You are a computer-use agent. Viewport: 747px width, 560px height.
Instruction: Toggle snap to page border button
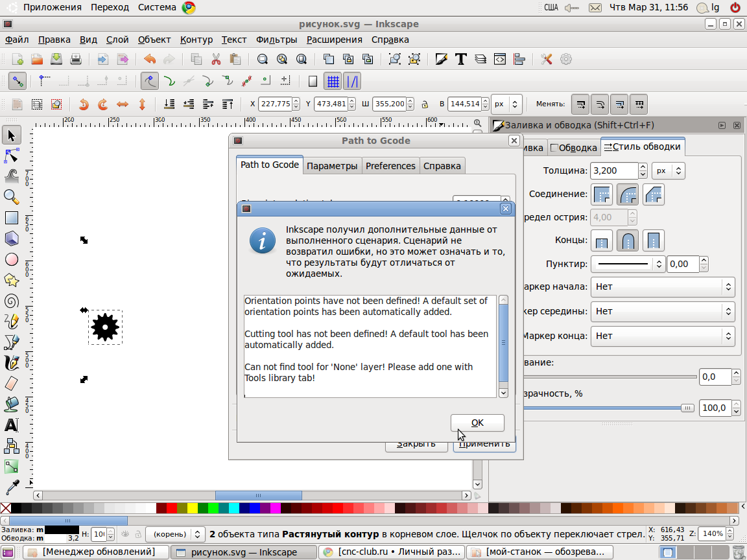pos(313,82)
